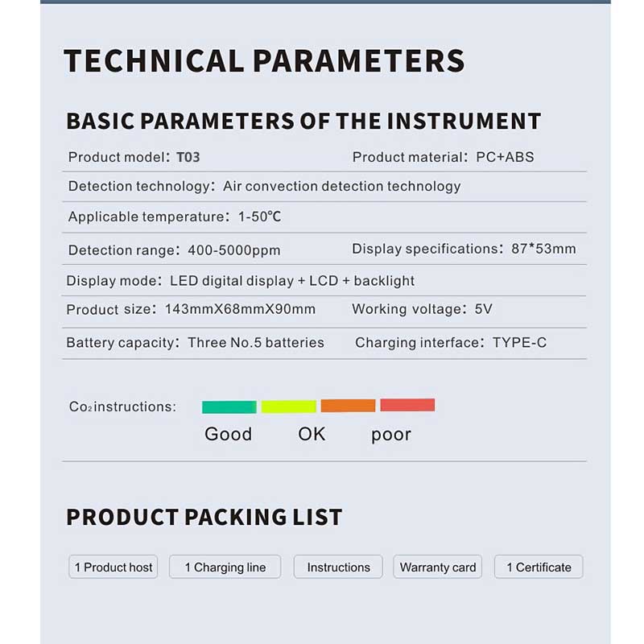Click the orange CO2 indicator swatch
Screen dimensions: 644x644
[348, 406]
